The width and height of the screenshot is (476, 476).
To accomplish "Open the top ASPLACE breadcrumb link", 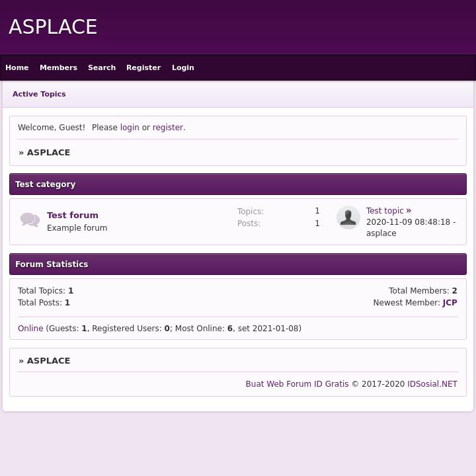I will pyautogui.click(x=48, y=153).
